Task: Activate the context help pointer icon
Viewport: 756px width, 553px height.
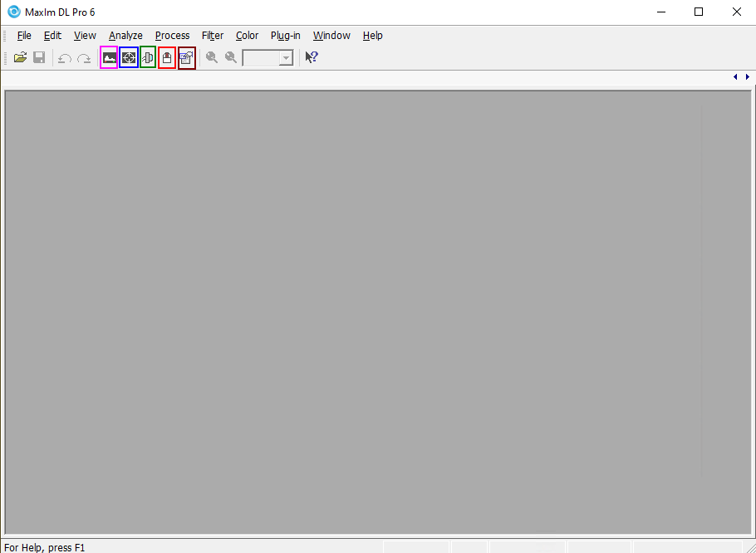Action: tap(312, 58)
